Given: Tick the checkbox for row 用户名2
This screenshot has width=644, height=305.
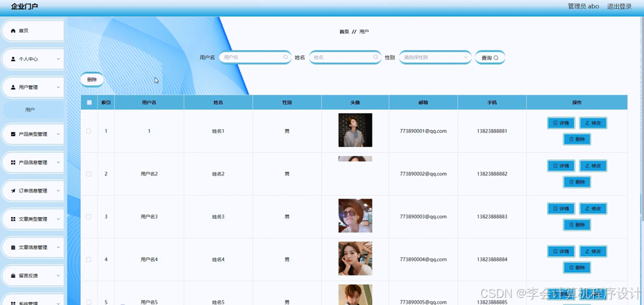Looking at the screenshot, I should (89, 174).
